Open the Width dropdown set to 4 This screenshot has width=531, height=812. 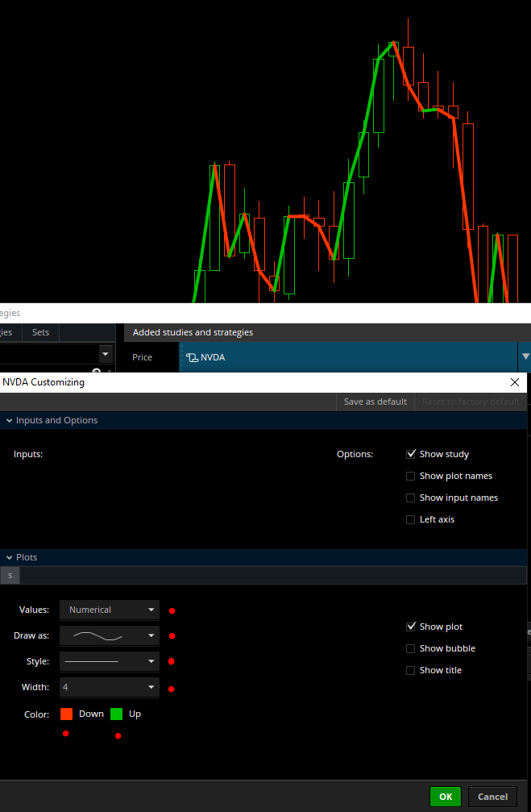click(110, 688)
